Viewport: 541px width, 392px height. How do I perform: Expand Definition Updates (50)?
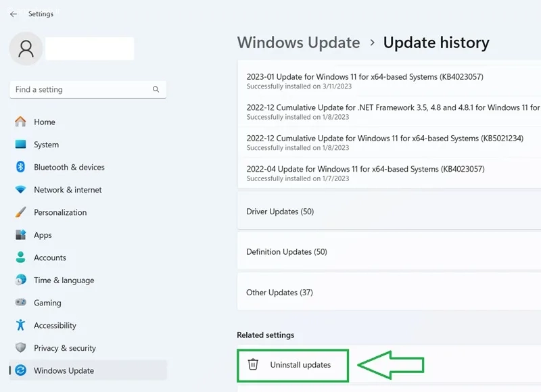point(390,251)
